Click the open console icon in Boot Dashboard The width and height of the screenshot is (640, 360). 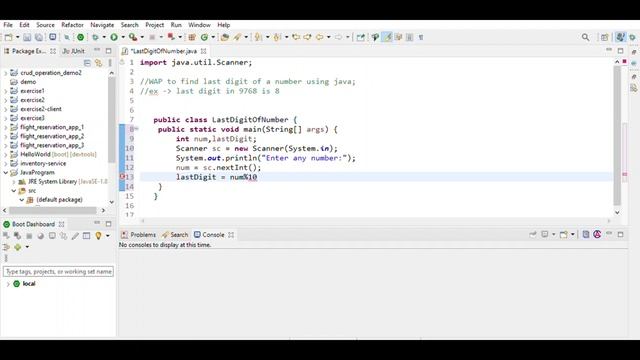point(52,236)
